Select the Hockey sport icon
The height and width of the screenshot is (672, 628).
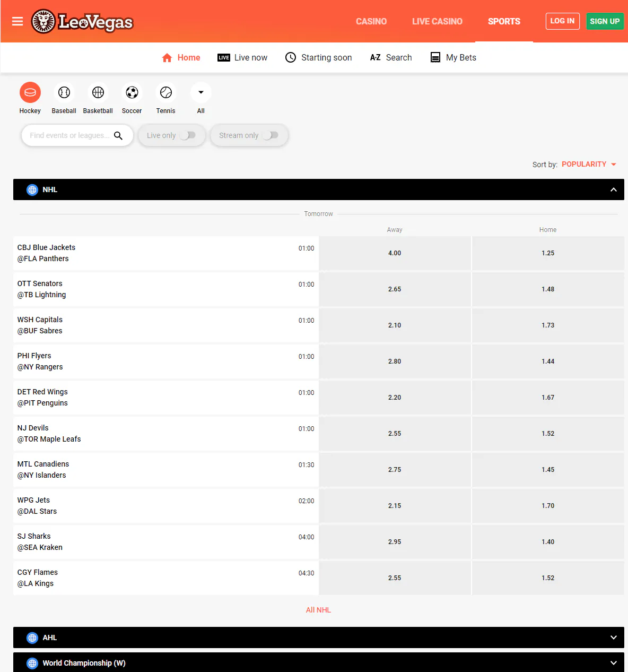30,92
